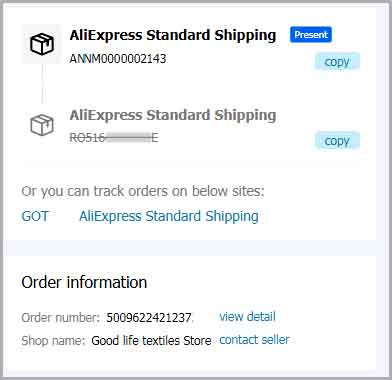This screenshot has height=380, width=392.
Task: Select the greyed AliExpress Standard Shipping title
Action: (173, 115)
